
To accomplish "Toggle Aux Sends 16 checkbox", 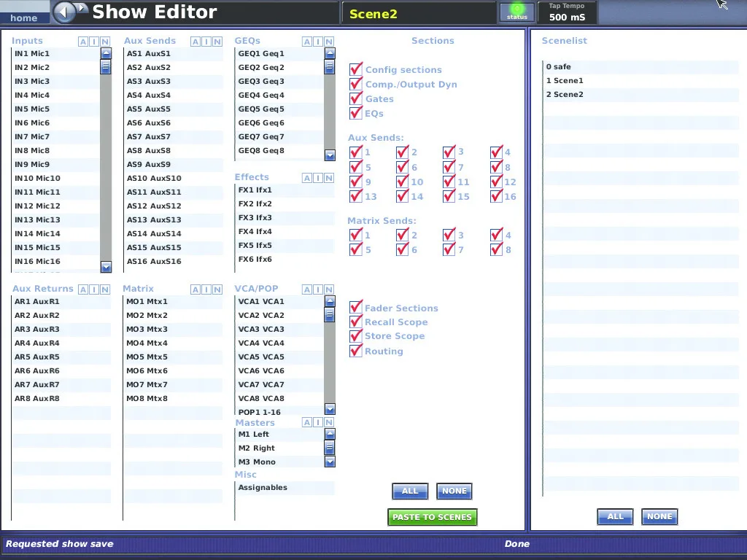I will pyautogui.click(x=496, y=196).
